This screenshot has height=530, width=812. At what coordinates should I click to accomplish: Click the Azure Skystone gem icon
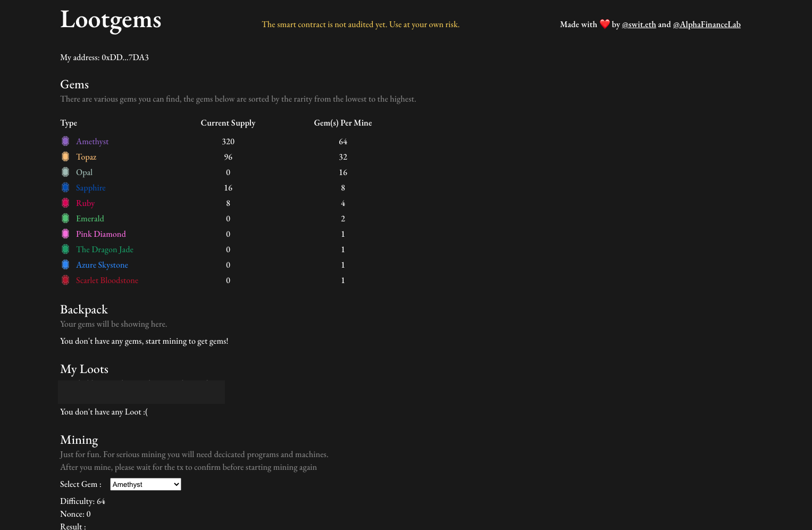[x=65, y=264]
